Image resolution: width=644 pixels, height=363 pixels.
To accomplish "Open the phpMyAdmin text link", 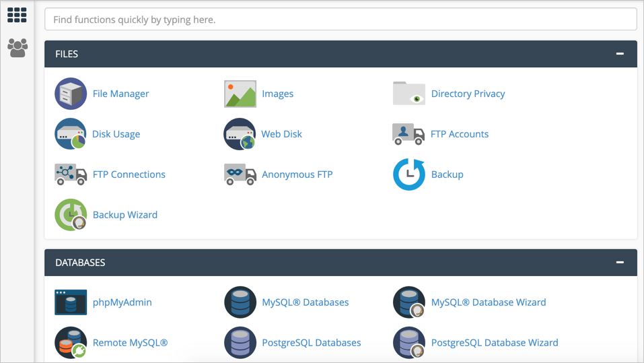I will click(122, 302).
